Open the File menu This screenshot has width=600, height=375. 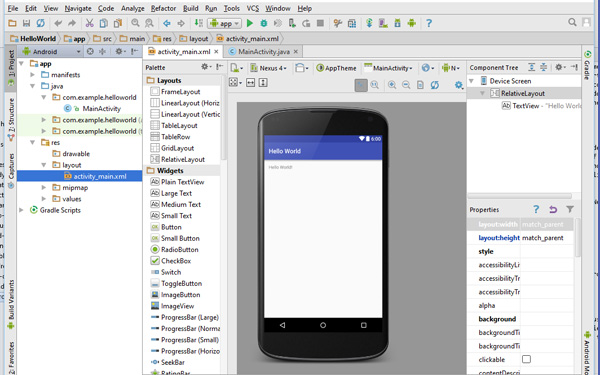pos(13,8)
